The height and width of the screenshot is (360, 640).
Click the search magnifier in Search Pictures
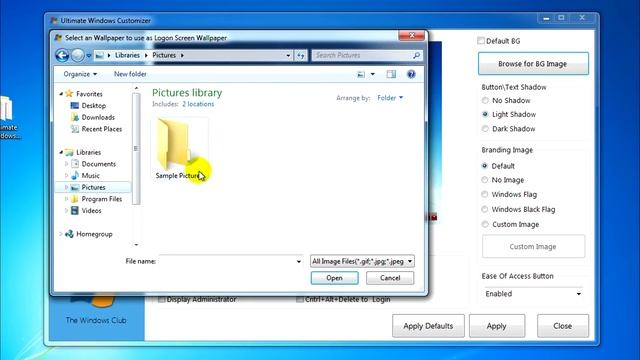point(416,55)
